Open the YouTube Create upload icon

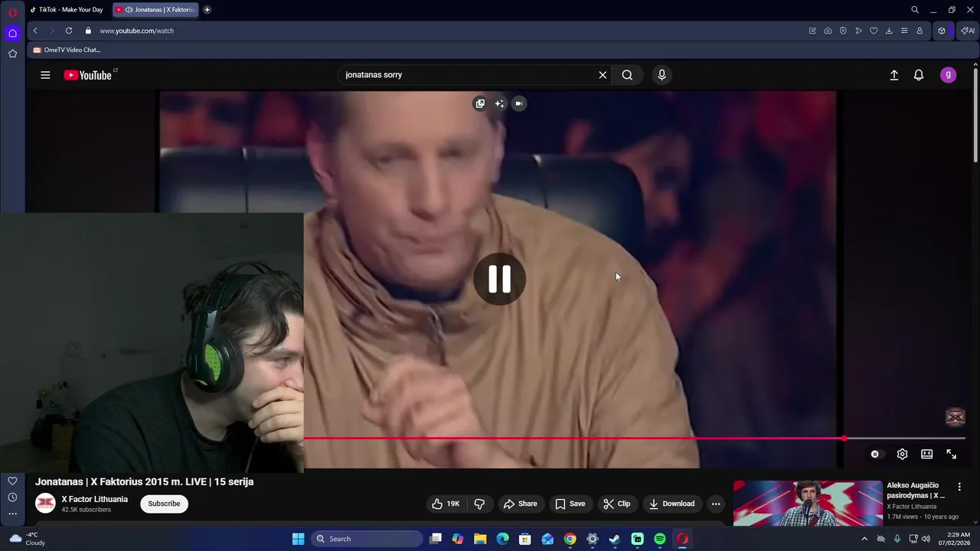[x=893, y=75]
